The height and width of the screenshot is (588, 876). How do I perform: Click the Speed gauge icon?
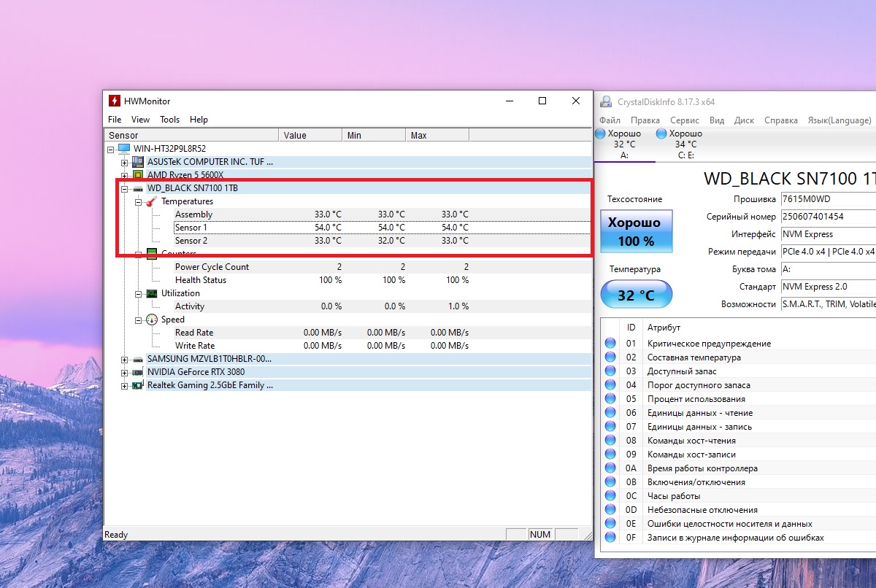(152, 320)
